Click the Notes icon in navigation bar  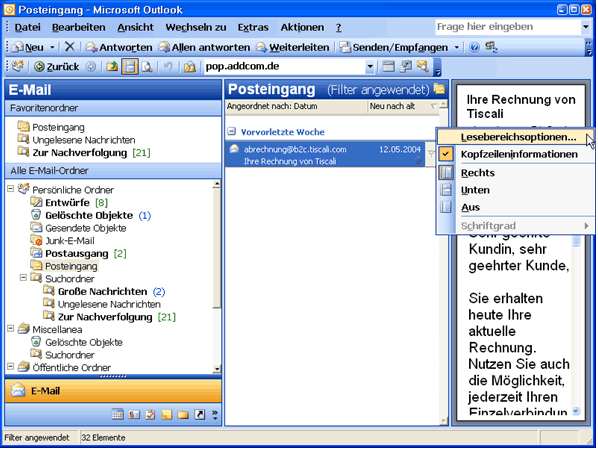click(x=167, y=414)
